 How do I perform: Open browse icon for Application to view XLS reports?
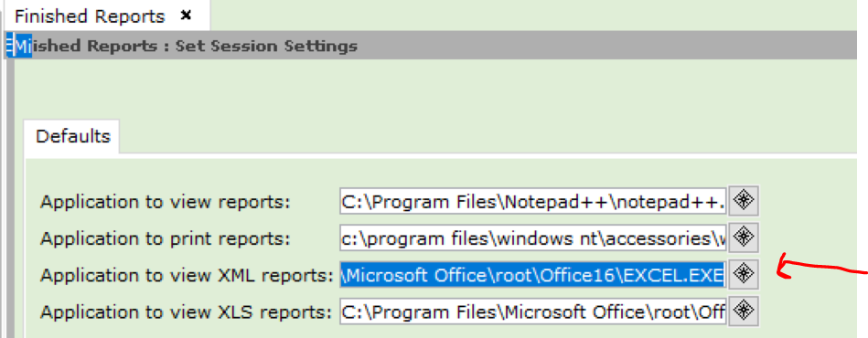(x=743, y=311)
